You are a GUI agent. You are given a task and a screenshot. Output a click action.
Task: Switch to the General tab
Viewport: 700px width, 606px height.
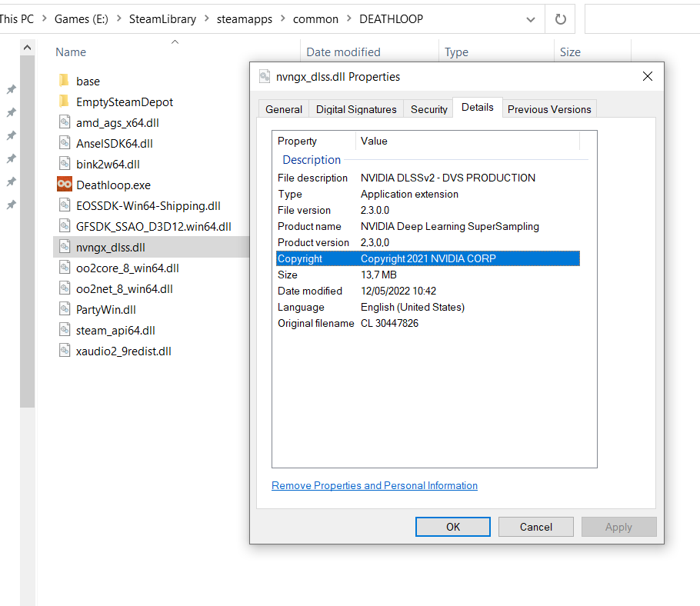pyautogui.click(x=284, y=109)
